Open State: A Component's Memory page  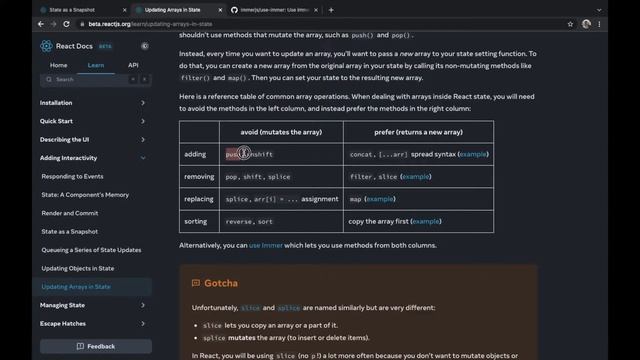85,195
